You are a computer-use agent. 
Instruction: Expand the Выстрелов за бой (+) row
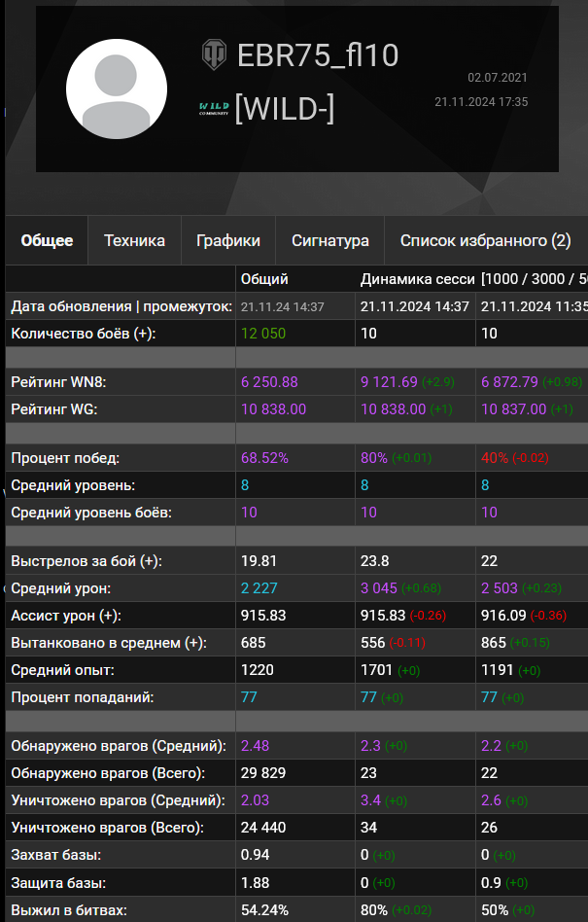pyautogui.click(x=86, y=561)
